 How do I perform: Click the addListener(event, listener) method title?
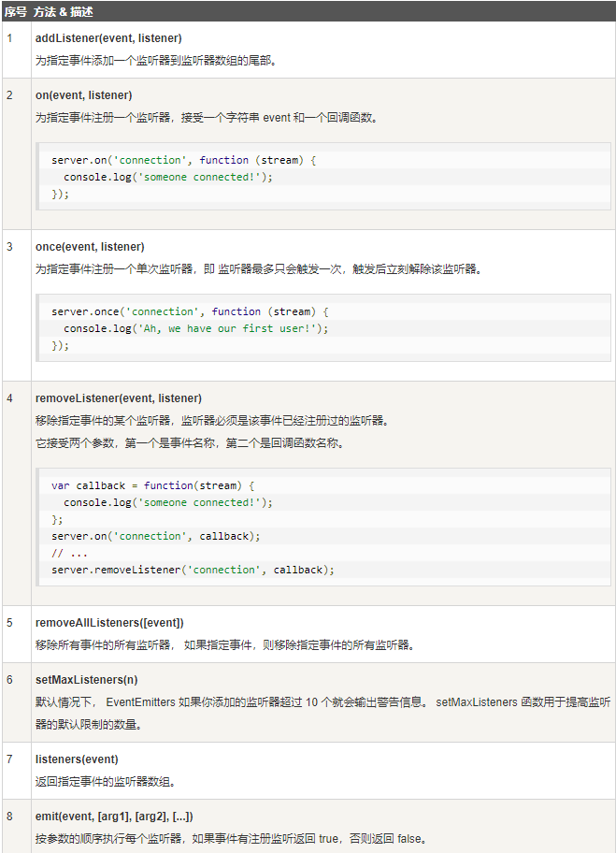pyautogui.click(x=108, y=38)
